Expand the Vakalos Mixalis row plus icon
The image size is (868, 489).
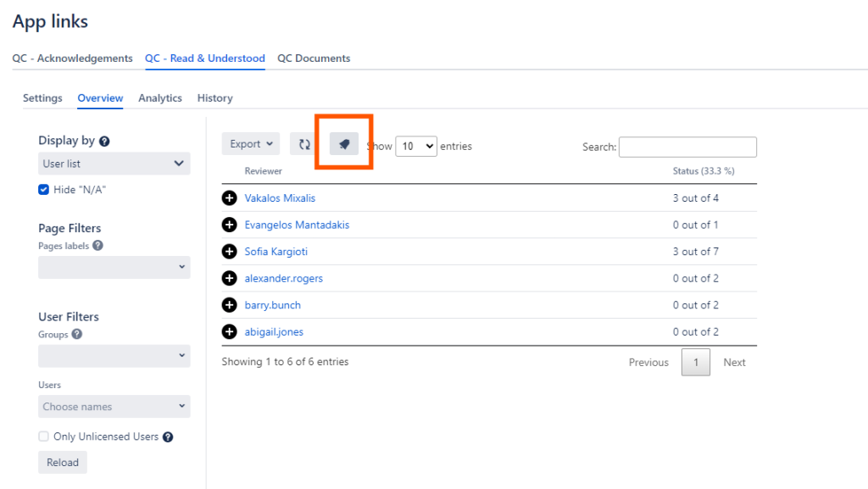coord(229,198)
